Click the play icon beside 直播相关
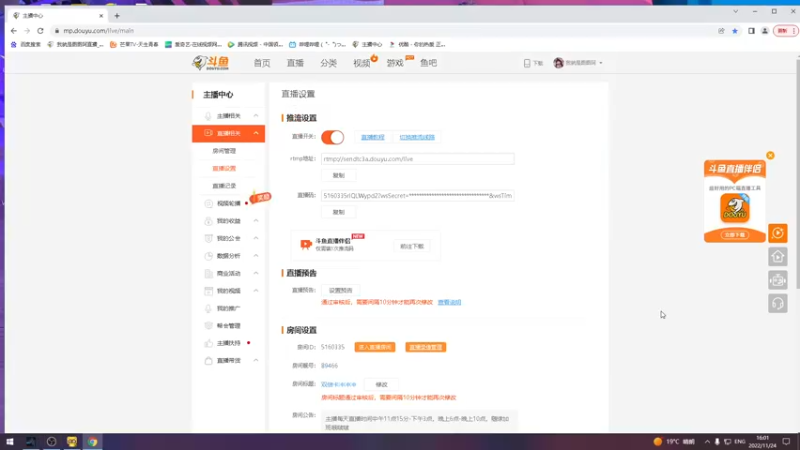The image size is (800, 450). click(208, 133)
